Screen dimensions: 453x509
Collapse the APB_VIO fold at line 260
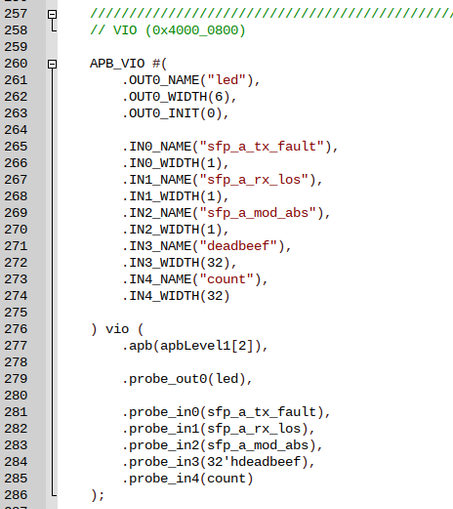pos(52,64)
